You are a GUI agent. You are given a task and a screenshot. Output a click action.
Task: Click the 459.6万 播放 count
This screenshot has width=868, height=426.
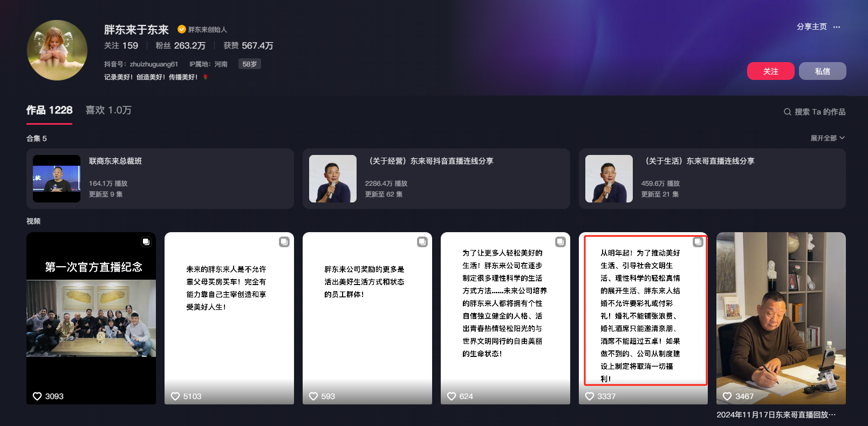click(660, 184)
